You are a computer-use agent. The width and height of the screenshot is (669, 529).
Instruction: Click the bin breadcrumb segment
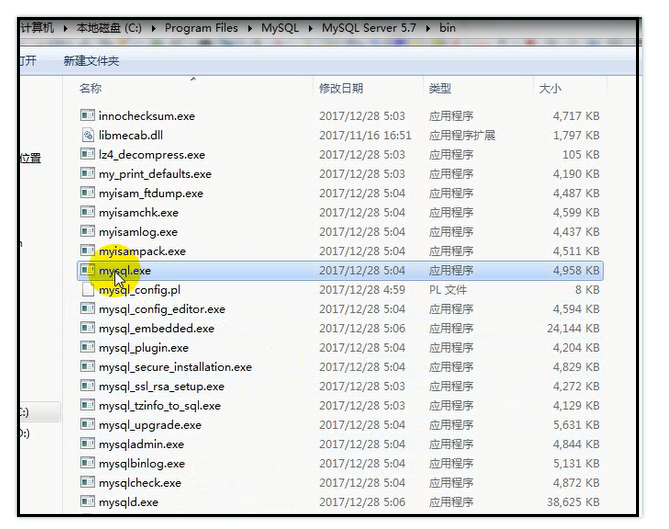point(448,28)
